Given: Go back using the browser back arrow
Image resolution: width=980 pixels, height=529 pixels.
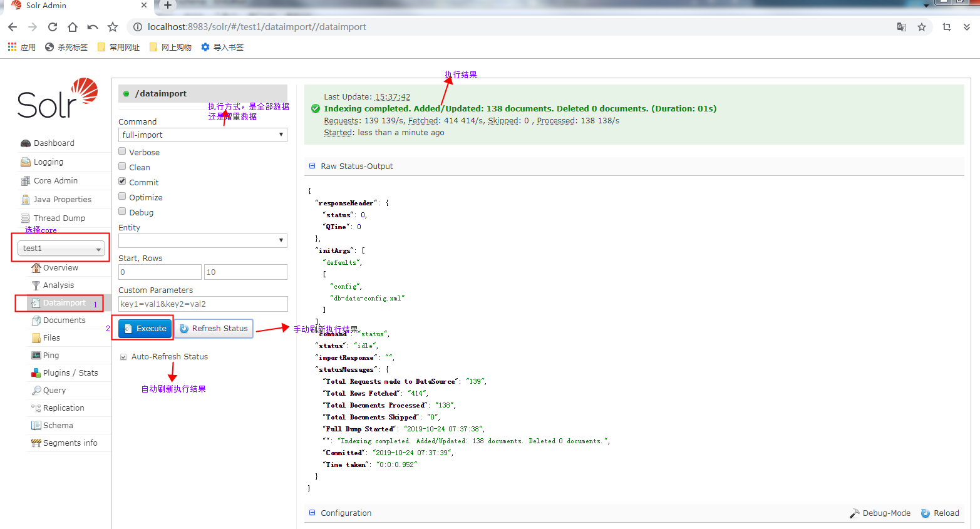Looking at the screenshot, I should coord(13,27).
